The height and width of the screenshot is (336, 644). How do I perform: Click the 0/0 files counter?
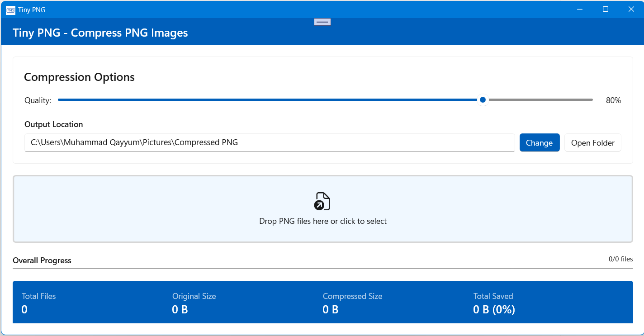(x=620, y=259)
